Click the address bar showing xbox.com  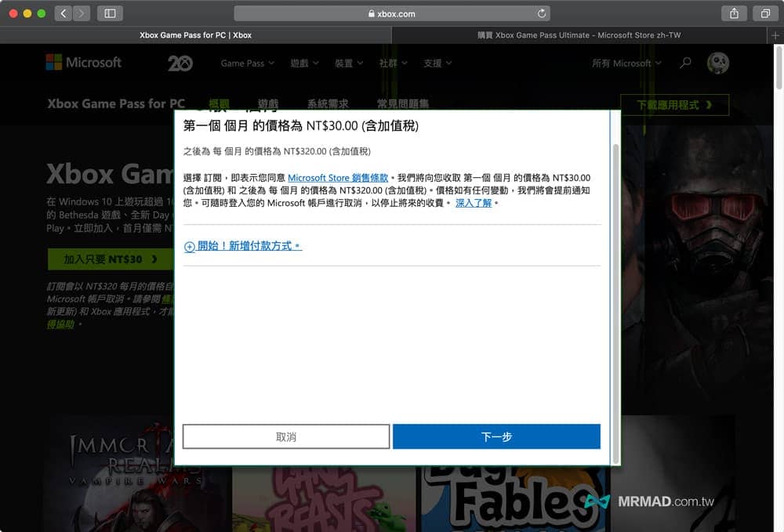pos(392,13)
